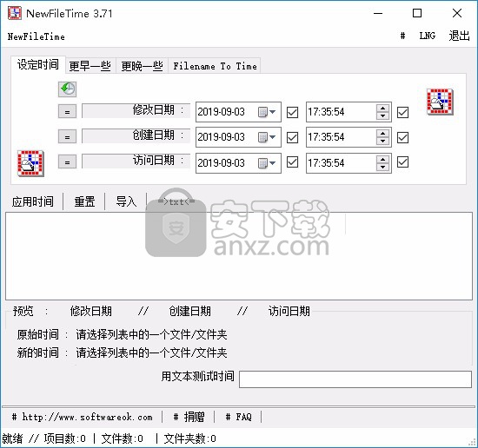
Task: Click the 用文本测试时间 input box
Action: click(x=355, y=379)
